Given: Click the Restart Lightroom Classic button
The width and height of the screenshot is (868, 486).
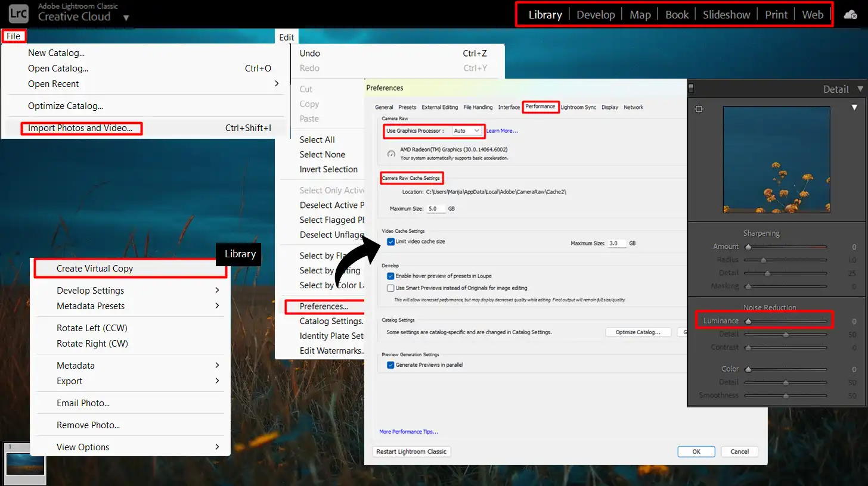Looking at the screenshot, I should [411, 451].
